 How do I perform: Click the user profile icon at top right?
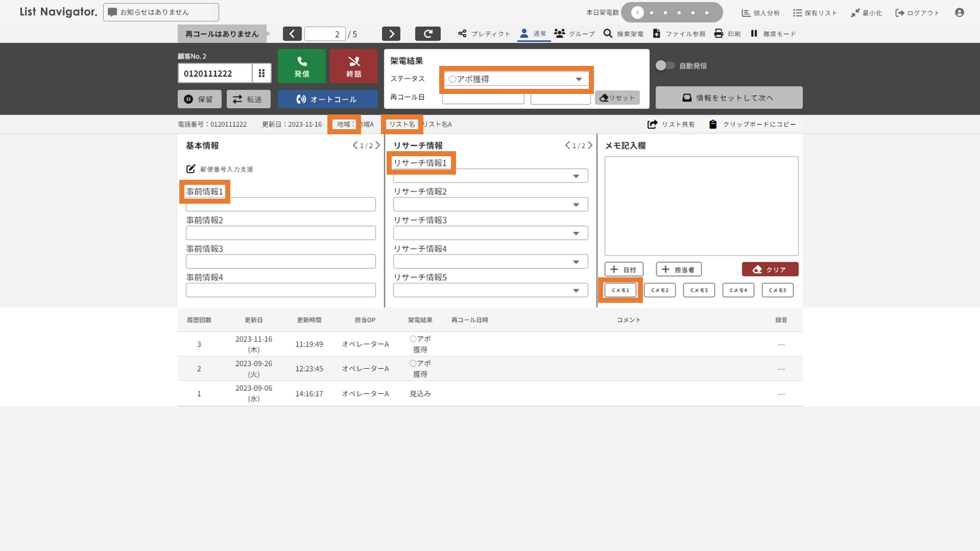pos(959,12)
